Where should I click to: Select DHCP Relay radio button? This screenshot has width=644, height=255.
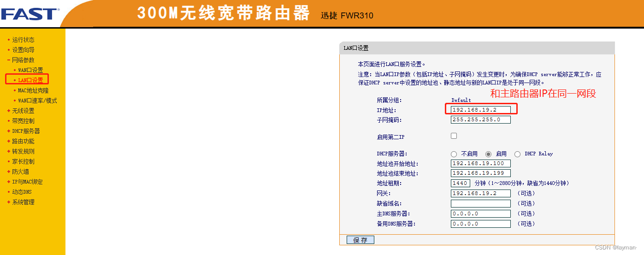point(517,154)
